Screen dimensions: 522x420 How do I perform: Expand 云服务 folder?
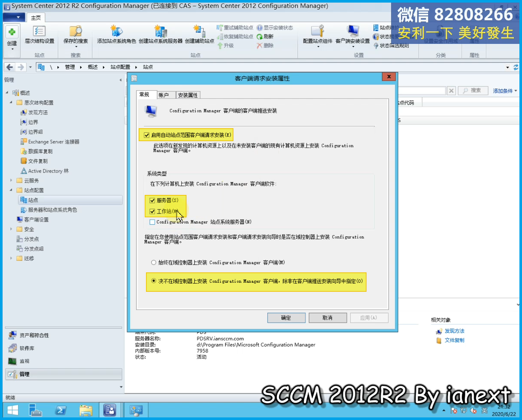11,181
